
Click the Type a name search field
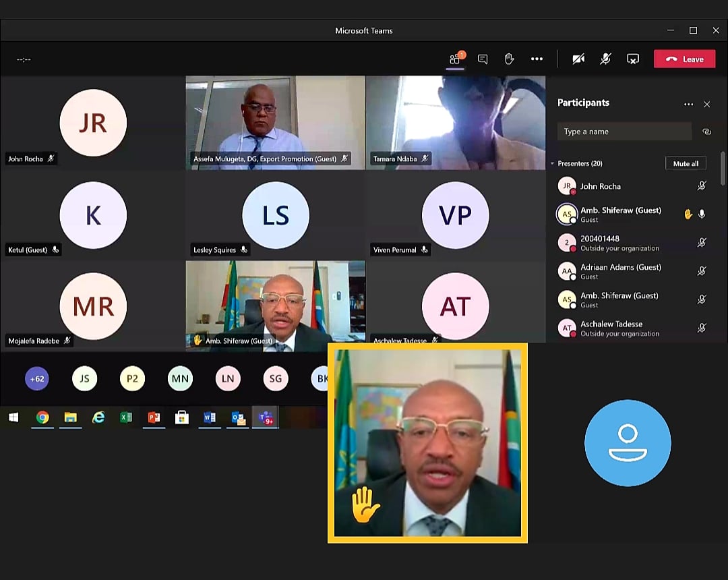point(624,132)
